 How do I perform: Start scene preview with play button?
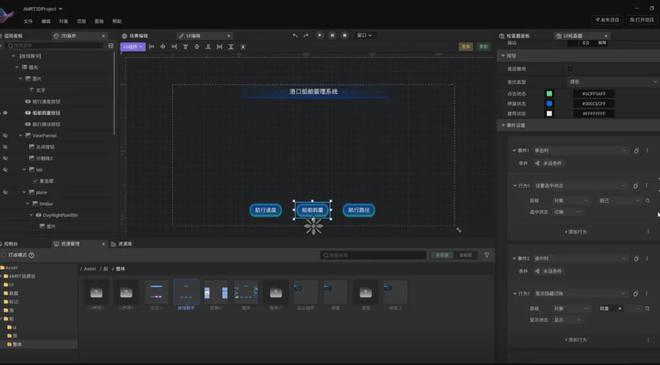320,36
